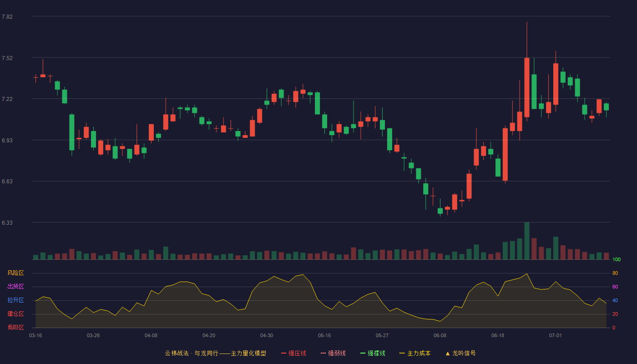Image resolution: width=637 pixels, height=364 pixels.
Task: Click the 03-16 date label
Action: (x=35, y=335)
